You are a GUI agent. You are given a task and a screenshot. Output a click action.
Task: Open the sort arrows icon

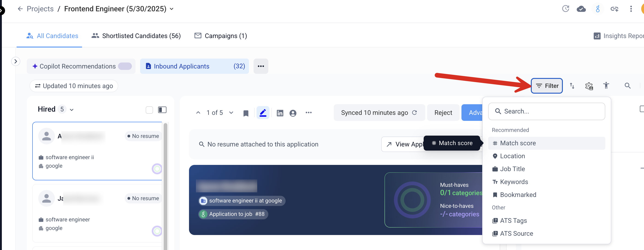point(572,86)
